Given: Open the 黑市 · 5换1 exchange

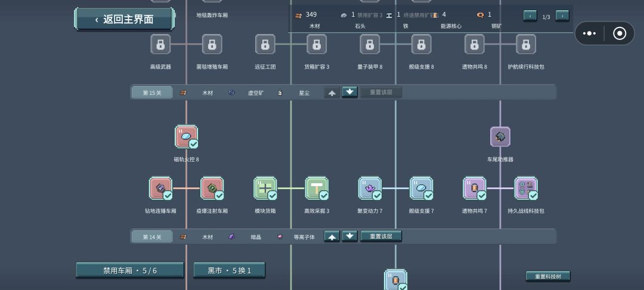Looking at the screenshot, I should [229, 270].
